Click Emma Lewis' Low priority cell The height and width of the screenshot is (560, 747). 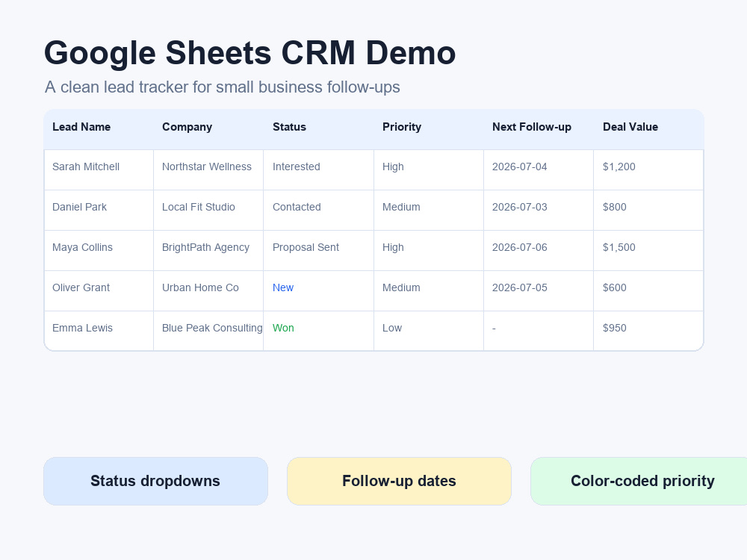click(x=428, y=331)
